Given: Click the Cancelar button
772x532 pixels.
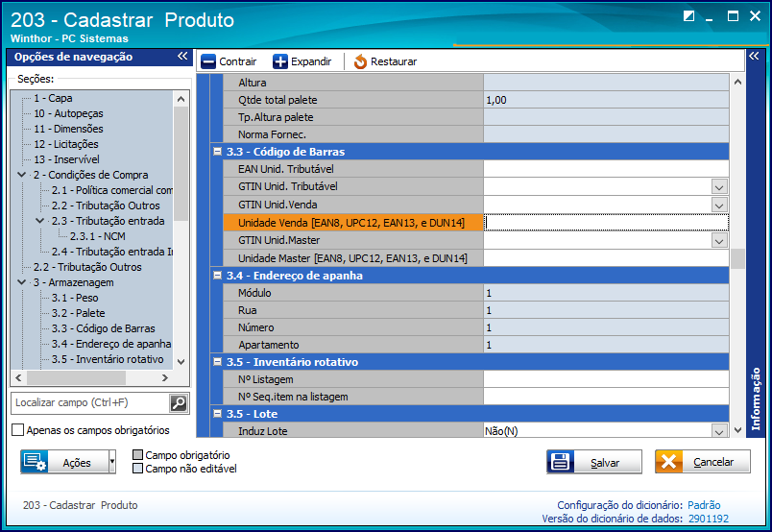Looking at the screenshot, I should (703, 462).
